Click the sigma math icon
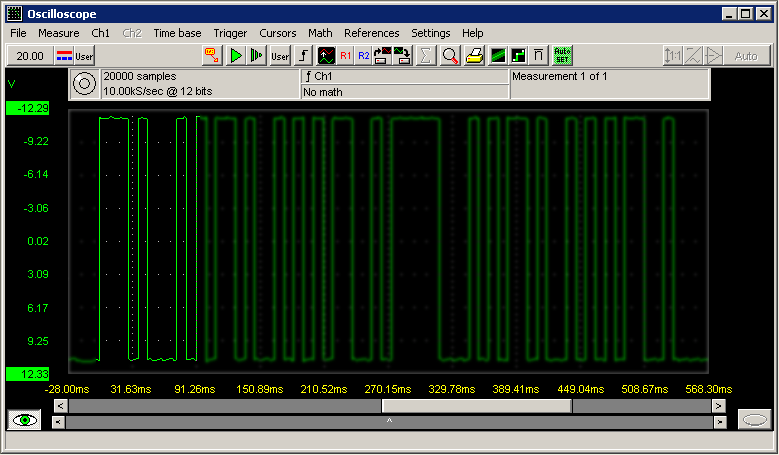 coord(426,56)
